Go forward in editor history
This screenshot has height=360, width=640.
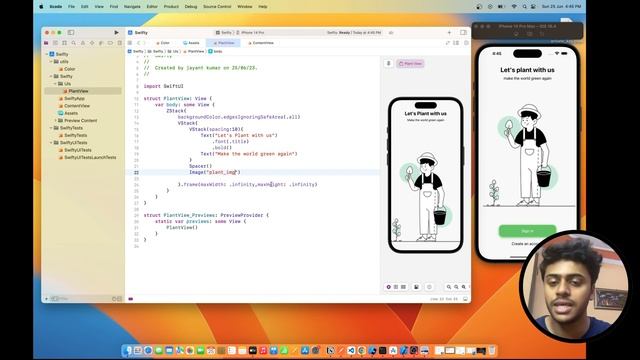[x=144, y=43]
